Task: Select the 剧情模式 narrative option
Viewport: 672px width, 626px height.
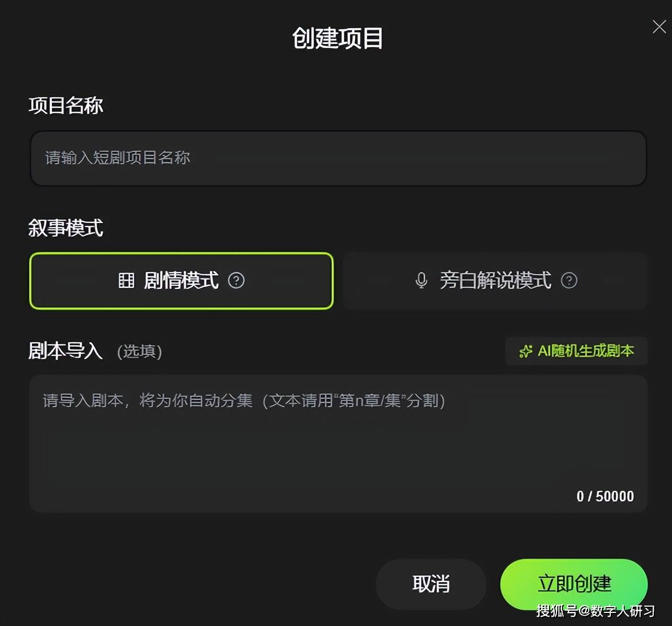Action: click(x=181, y=281)
